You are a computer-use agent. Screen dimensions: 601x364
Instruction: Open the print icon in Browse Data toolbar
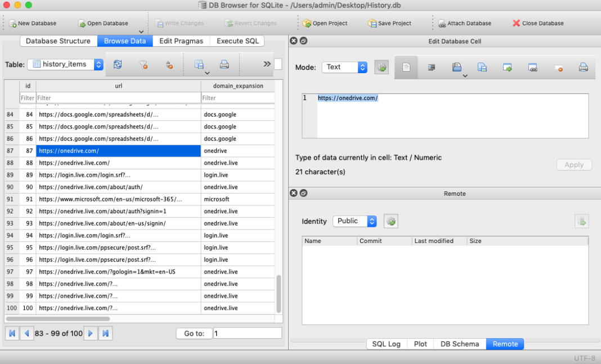point(224,64)
